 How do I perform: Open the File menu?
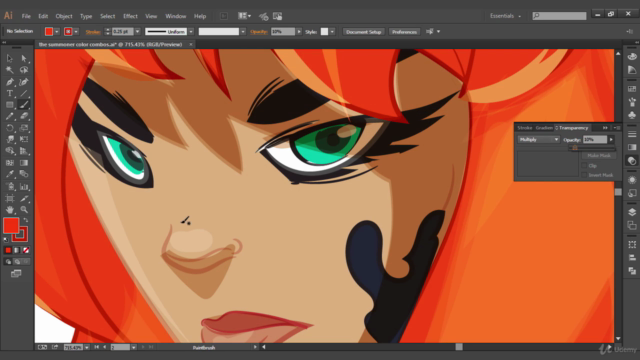point(26,16)
